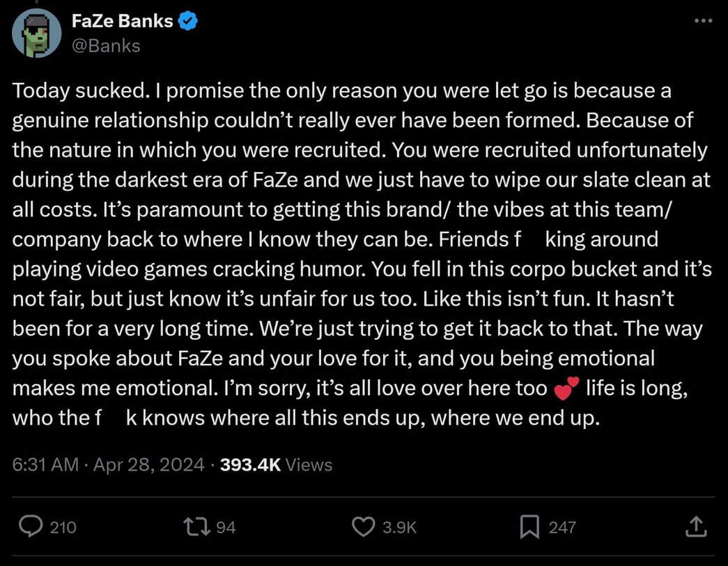
Task: Select the FaZe Banks display name
Action: (x=124, y=20)
